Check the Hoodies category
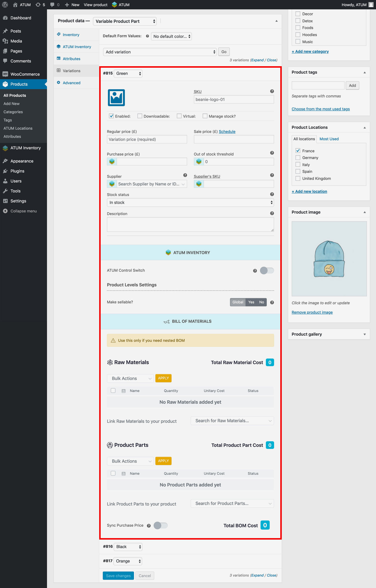 tap(298, 35)
